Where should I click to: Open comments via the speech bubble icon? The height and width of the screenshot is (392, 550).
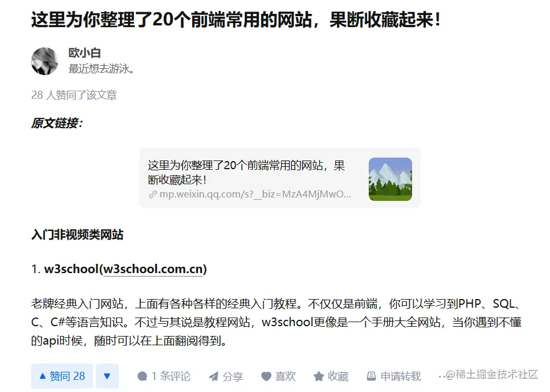(x=142, y=376)
